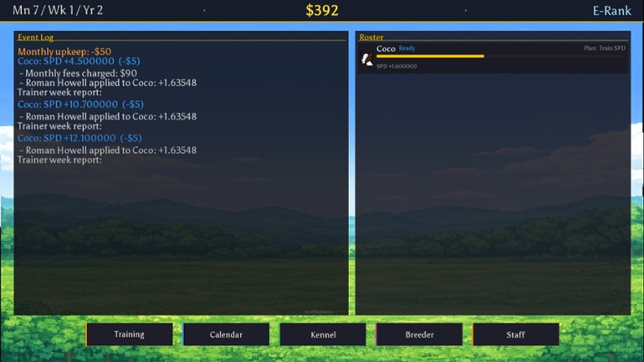Click the $392 money display
This screenshot has width=644, height=362.
click(x=322, y=11)
